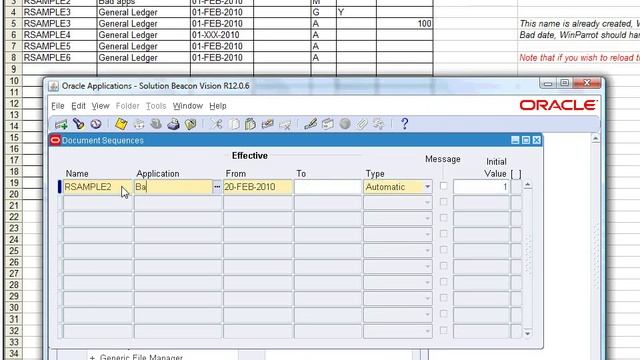Click the red Document Sequences form icon
Image resolution: width=640 pixels, height=360 pixels.
[55, 140]
